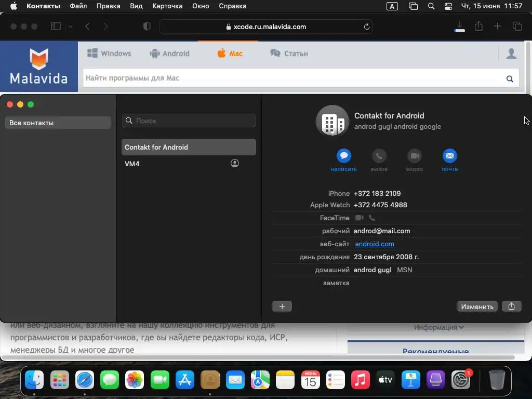Open the Apple menu

(14, 6)
